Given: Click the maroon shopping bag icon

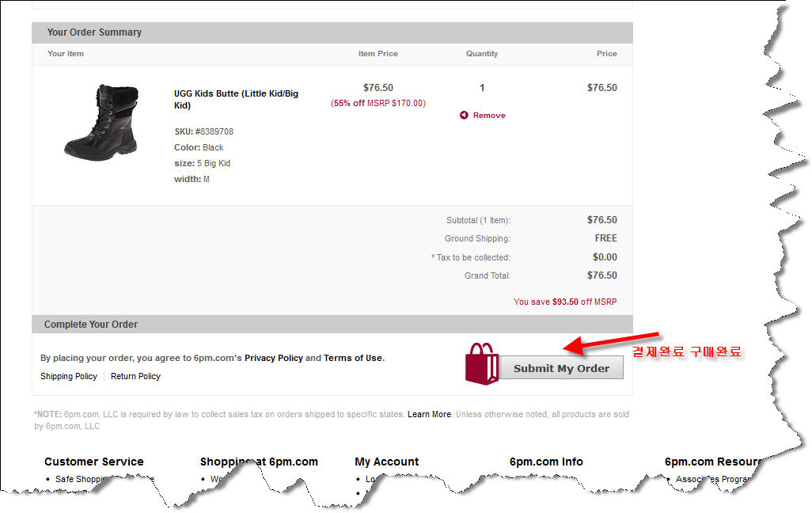Looking at the screenshot, I should click(482, 363).
